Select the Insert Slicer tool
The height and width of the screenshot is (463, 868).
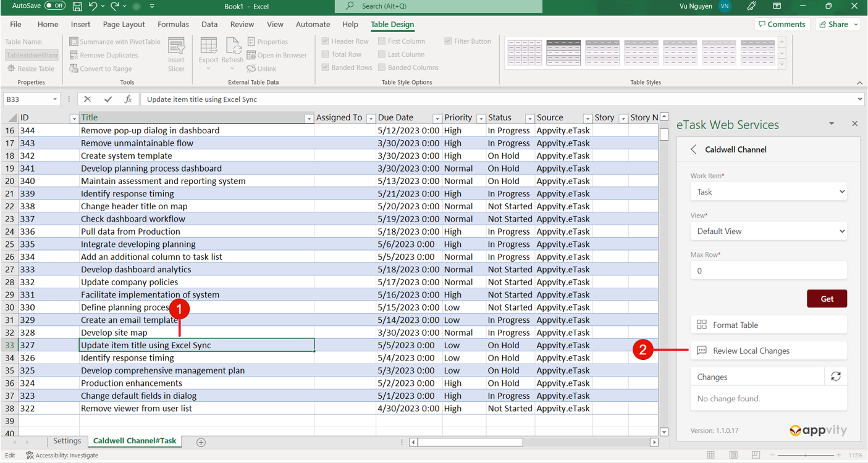(x=177, y=54)
